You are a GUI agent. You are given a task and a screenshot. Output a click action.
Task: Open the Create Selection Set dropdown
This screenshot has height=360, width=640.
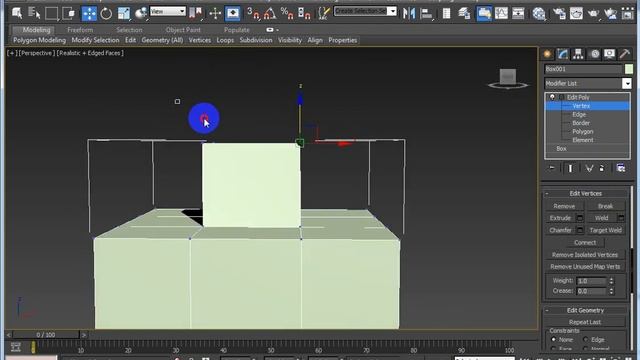point(391,11)
